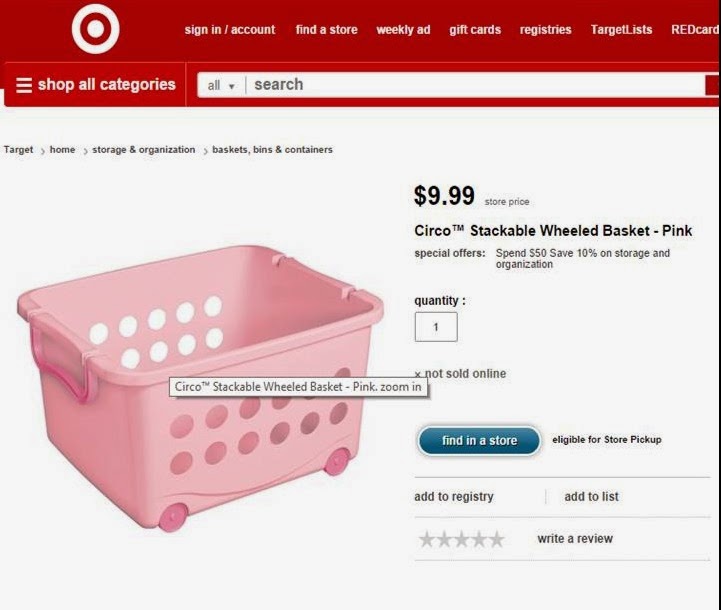Go to the weekly ad page

(x=403, y=30)
